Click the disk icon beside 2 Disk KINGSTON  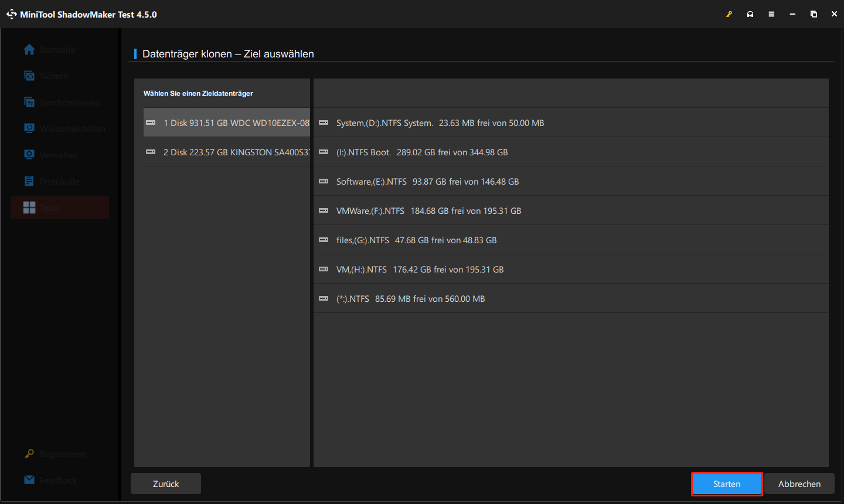[x=151, y=152]
